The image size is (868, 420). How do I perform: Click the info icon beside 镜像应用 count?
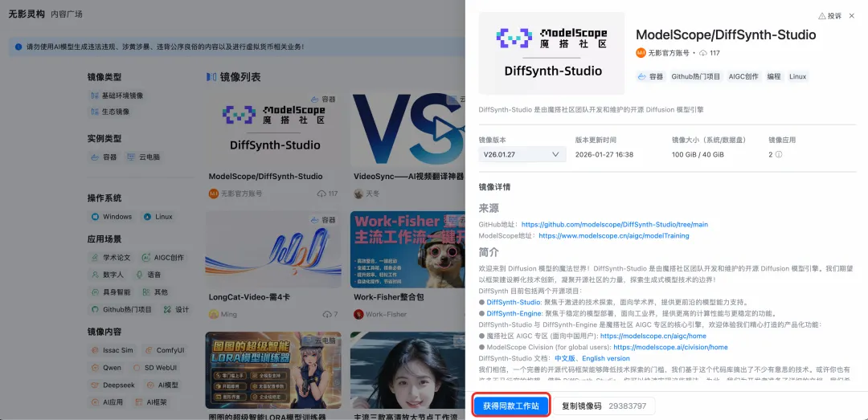point(778,154)
